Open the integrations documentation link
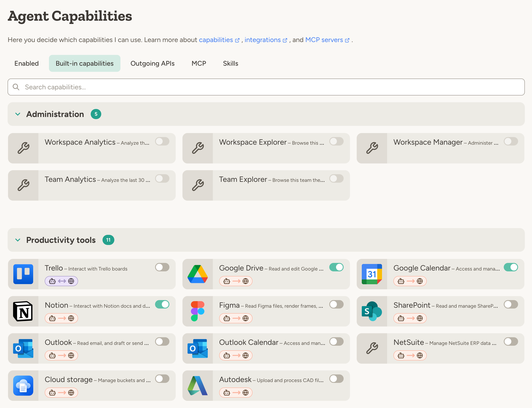This screenshot has height=408, width=532. [x=266, y=40]
